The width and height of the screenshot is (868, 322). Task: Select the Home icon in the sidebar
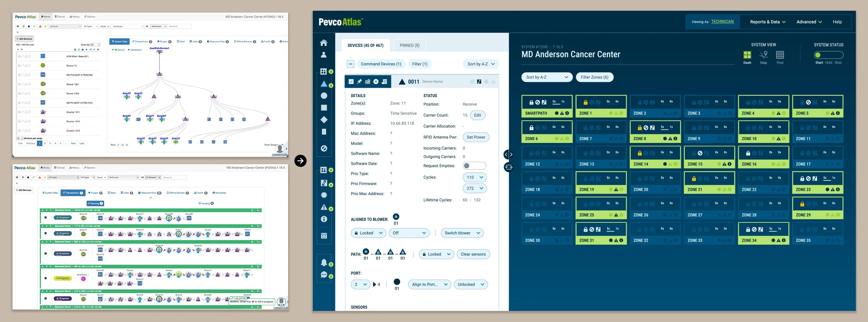(324, 43)
